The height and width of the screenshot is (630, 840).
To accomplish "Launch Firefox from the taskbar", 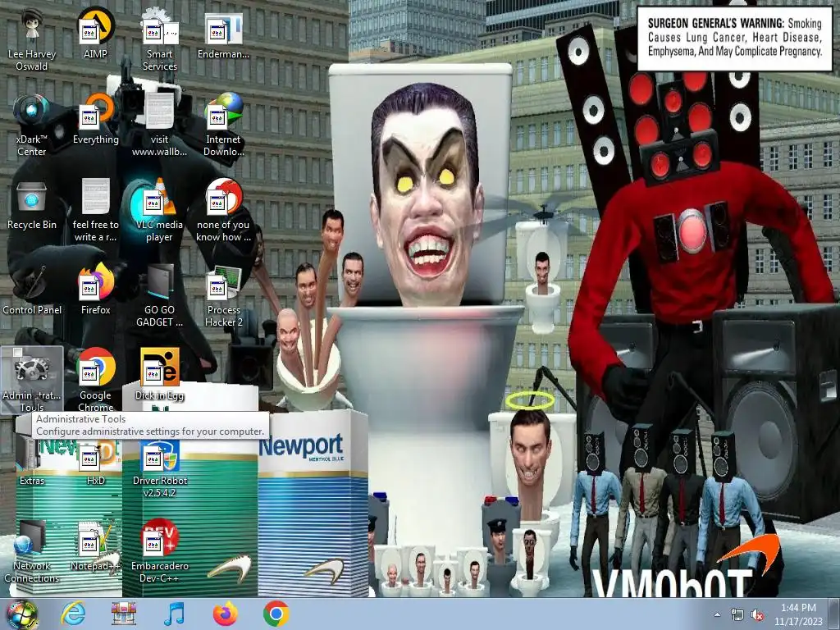I will coord(225,614).
